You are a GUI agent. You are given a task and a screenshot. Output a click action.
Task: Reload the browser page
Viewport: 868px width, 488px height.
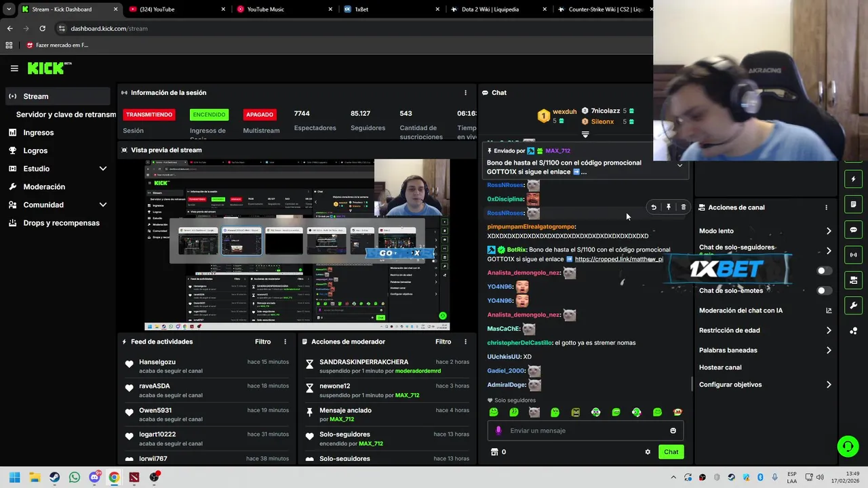[42, 28]
